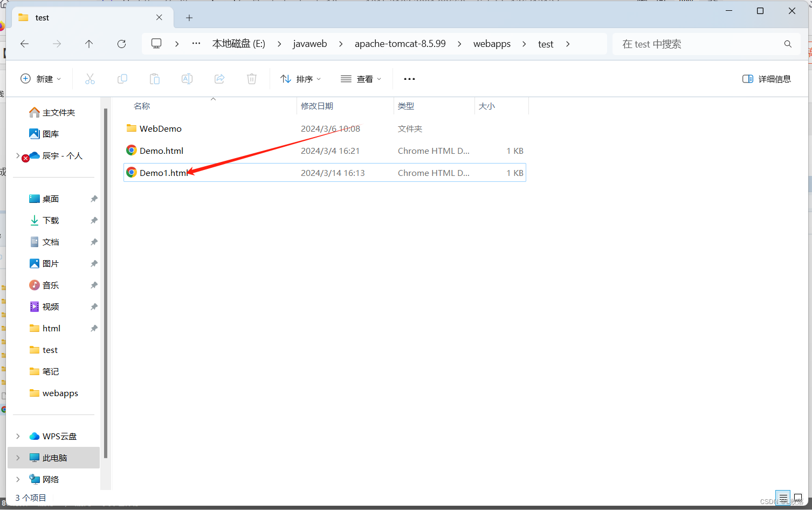812x510 pixels.
Task: Unpin 图片 using its pin icon
Action: pyautogui.click(x=94, y=263)
